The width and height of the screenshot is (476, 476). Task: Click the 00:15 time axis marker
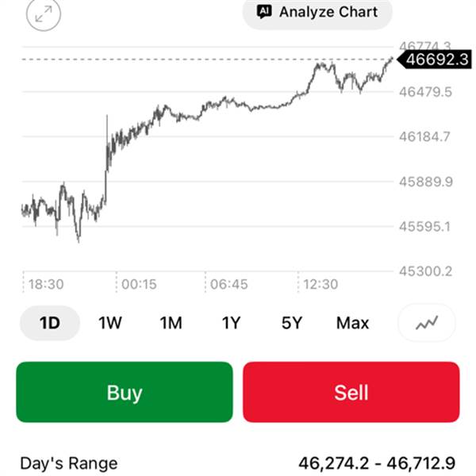point(139,284)
